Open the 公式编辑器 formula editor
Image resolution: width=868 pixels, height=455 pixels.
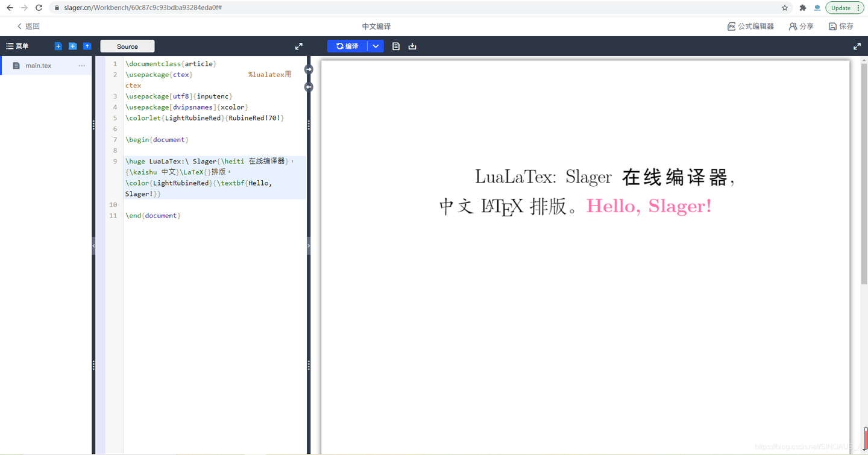pos(750,26)
